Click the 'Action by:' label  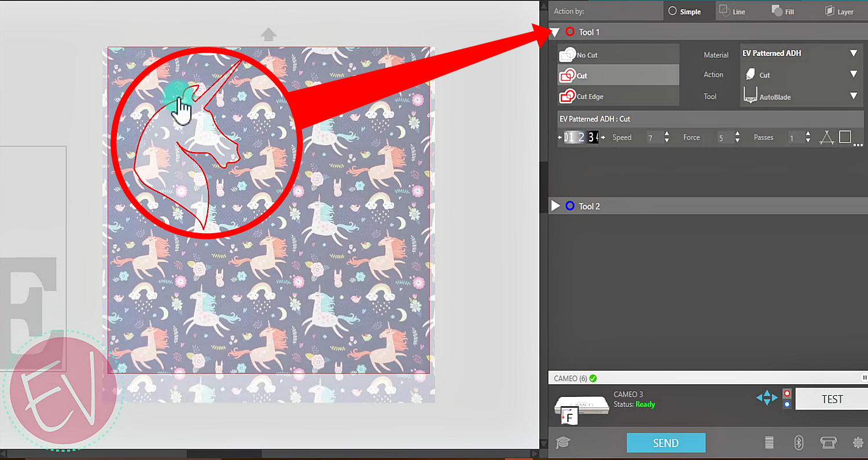pos(570,11)
